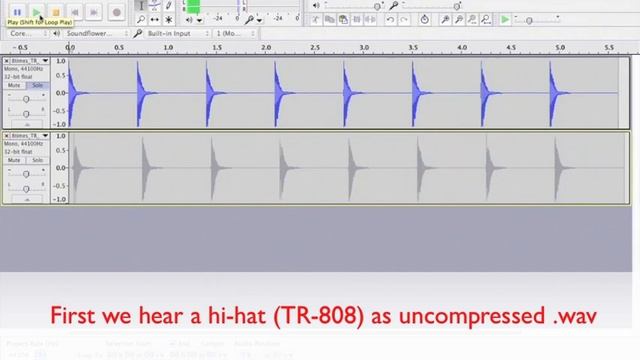Screen dimensions: 640x360
Task: Select the Zoom magnifier tool
Action: tap(141, 19)
